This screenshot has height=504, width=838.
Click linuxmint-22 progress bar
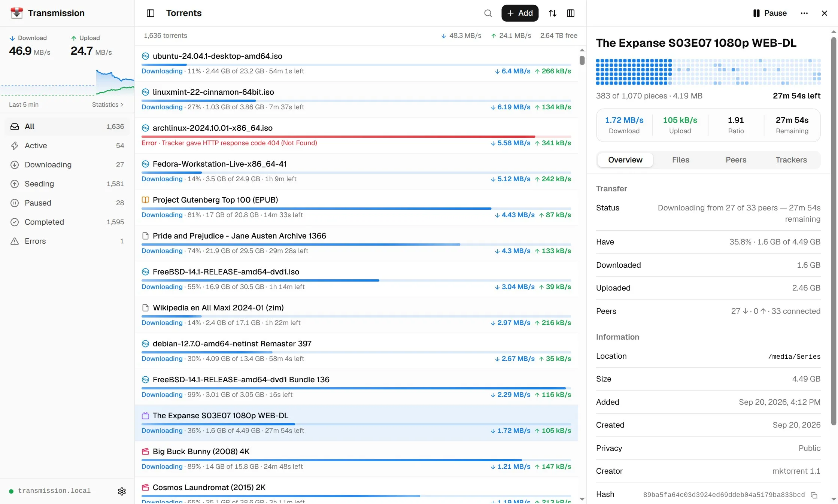356,101
